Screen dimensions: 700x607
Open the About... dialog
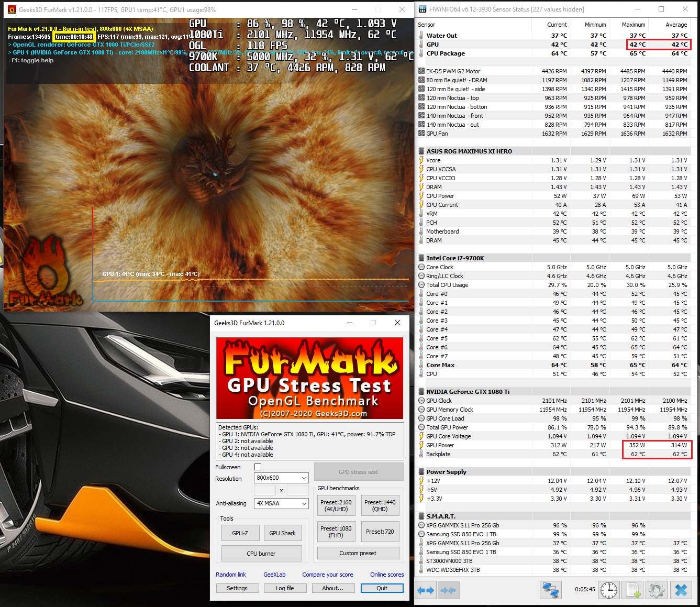click(333, 588)
